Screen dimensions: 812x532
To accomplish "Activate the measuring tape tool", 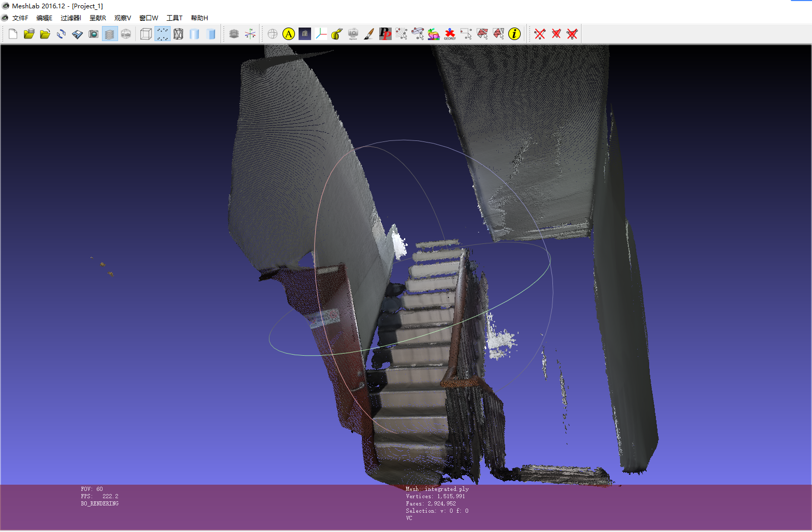I will coord(336,33).
